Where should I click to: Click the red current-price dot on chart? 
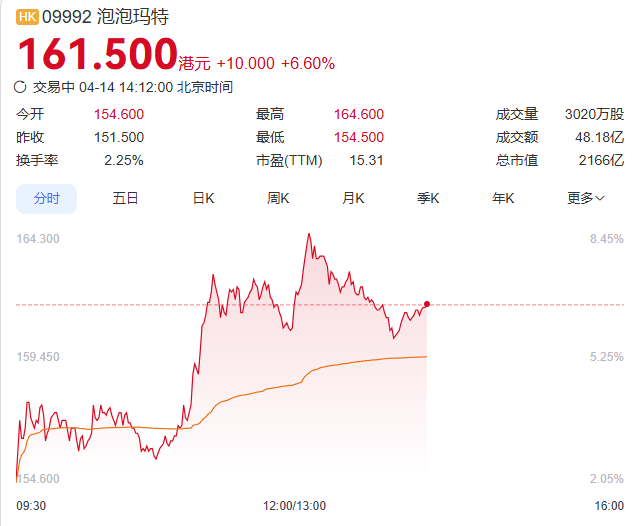click(x=427, y=304)
